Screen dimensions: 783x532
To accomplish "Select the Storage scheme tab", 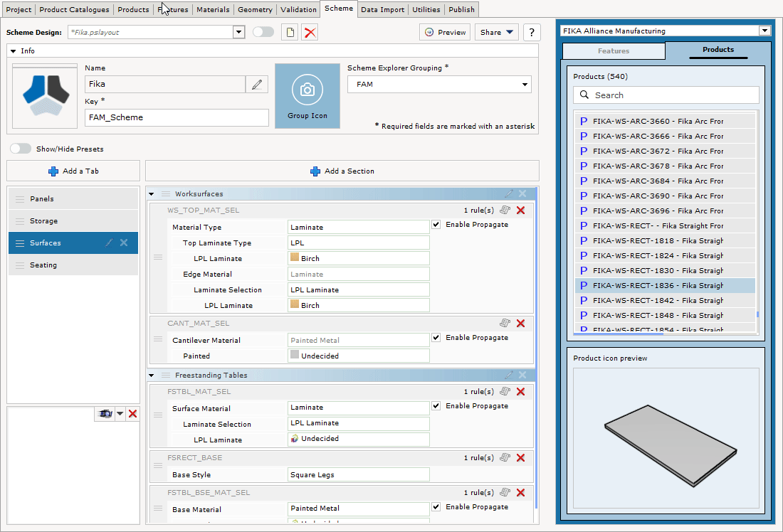I will point(73,221).
